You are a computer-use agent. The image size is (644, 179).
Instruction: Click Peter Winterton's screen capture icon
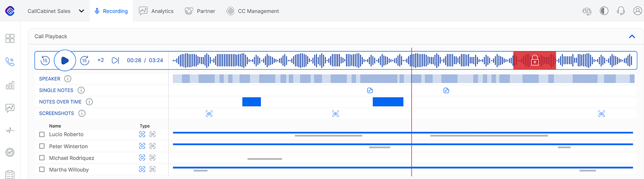coord(142,146)
